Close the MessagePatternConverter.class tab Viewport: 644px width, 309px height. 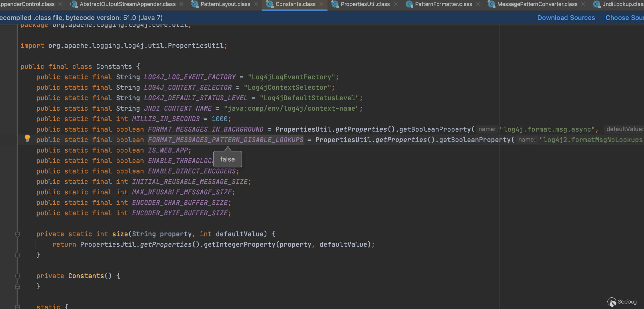click(x=583, y=4)
